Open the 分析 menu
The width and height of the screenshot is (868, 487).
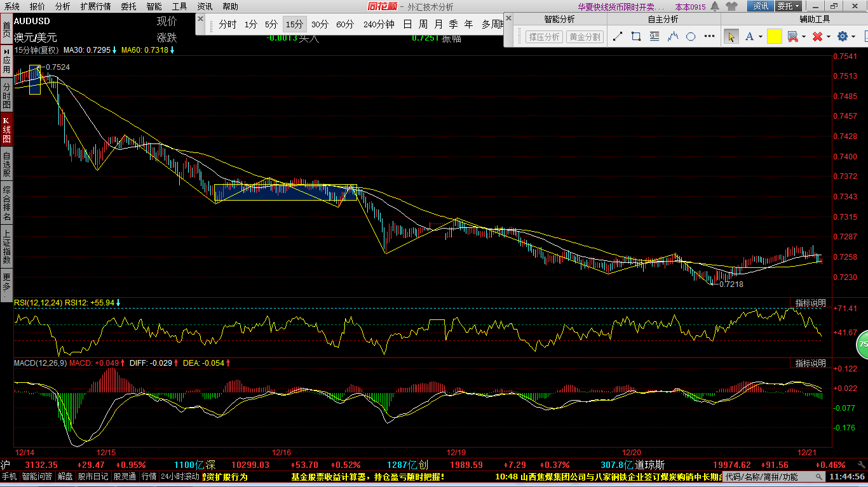pyautogui.click(x=62, y=6)
